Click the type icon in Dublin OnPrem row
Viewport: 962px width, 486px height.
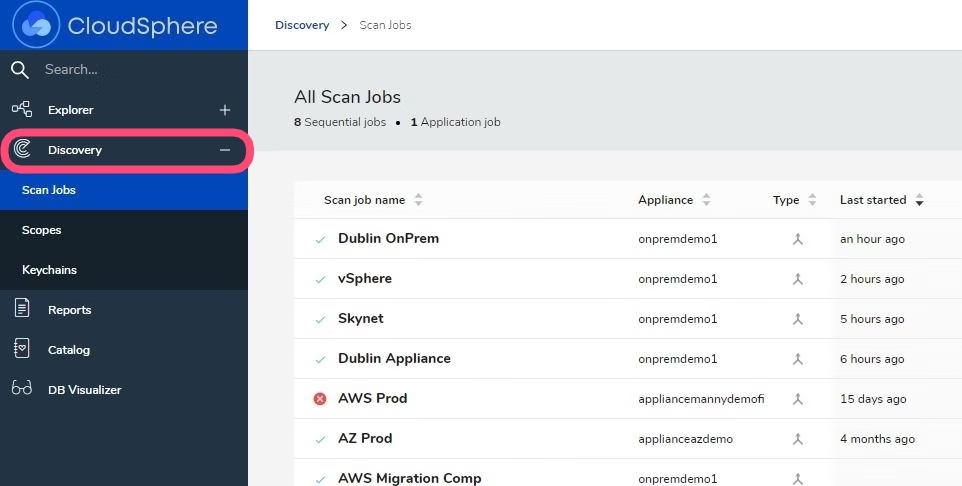[x=798, y=239]
